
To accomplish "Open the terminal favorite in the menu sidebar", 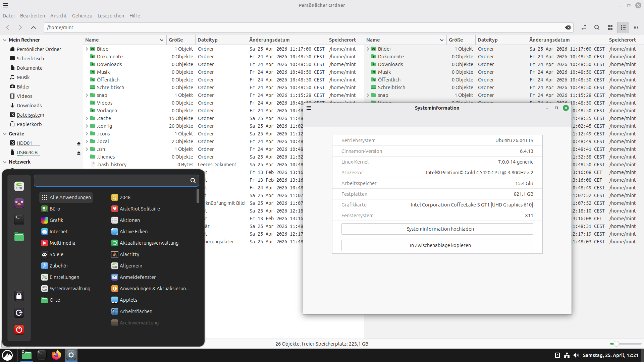I will point(19,220).
